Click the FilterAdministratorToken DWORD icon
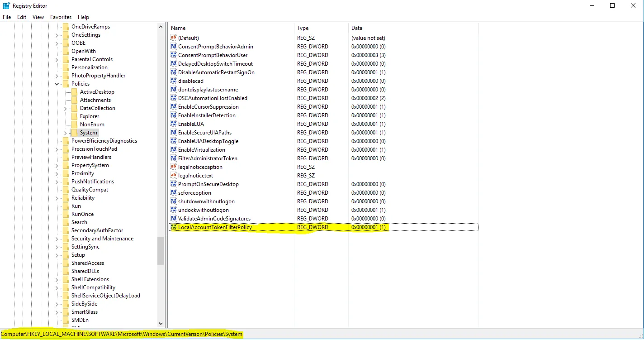 point(174,158)
